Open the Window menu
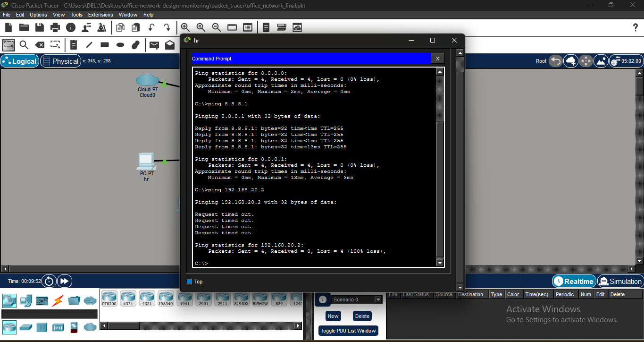This screenshot has height=342, width=644. 128,15
